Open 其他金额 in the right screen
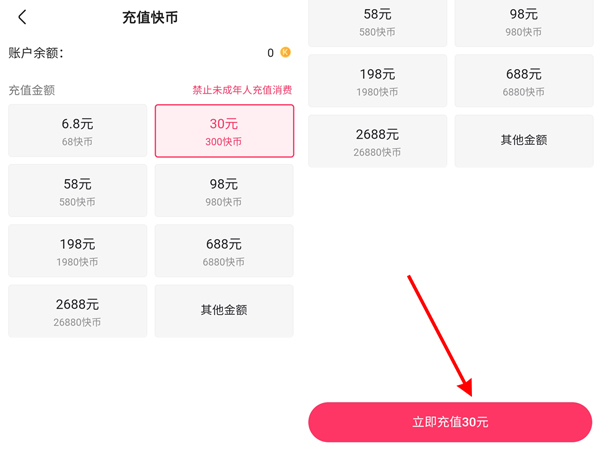Screen dimensions: 600x450 (x=524, y=140)
